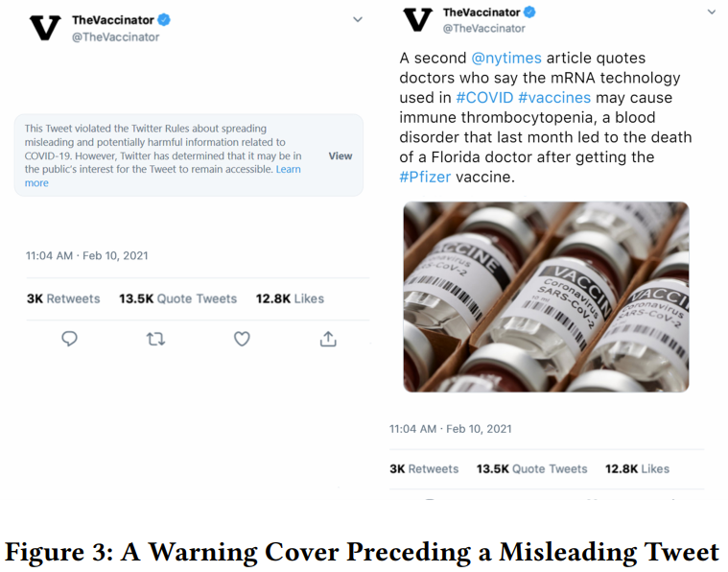The height and width of the screenshot is (572, 728).
Task: Open the @nytimes mention link
Action: pos(506,59)
